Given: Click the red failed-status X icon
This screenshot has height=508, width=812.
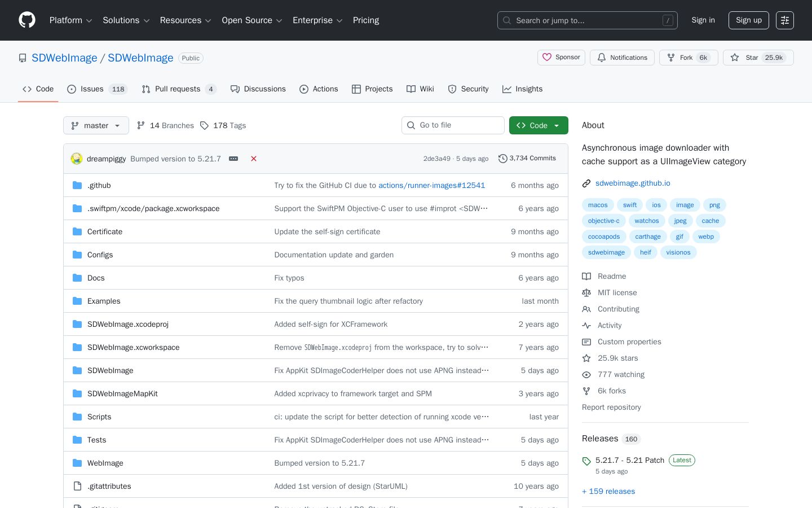Looking at the screenshot, I should coord(254,159).
